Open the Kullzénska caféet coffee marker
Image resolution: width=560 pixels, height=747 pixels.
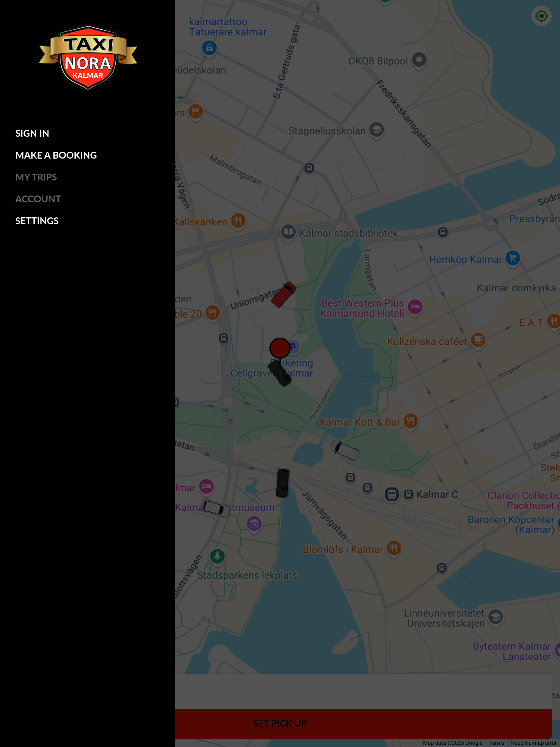pos(478,340)
